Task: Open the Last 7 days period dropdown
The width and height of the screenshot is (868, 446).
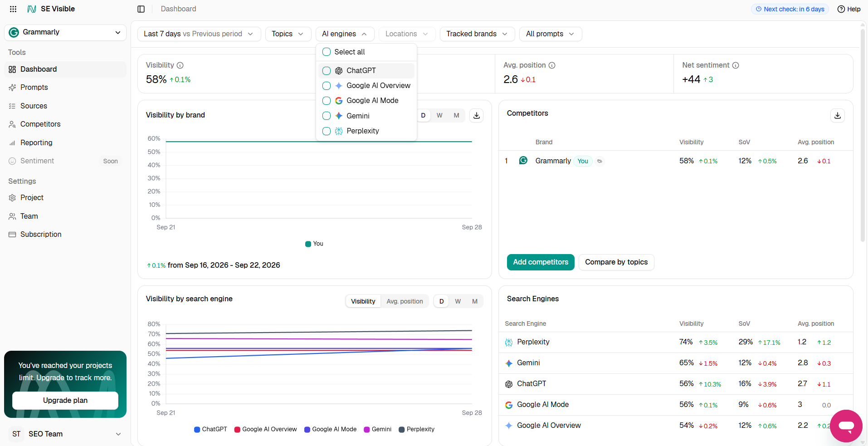Action: [x=199, y=34]
